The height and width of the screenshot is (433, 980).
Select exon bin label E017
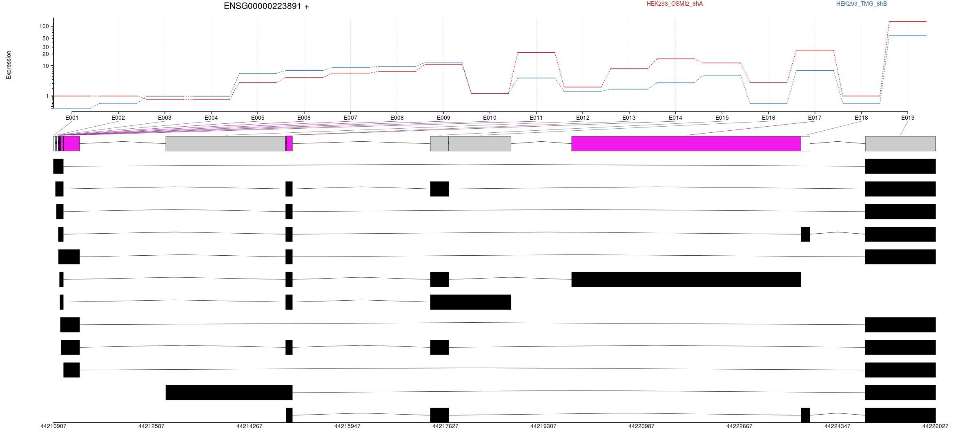pyautogui.click(x=815, y=118)
